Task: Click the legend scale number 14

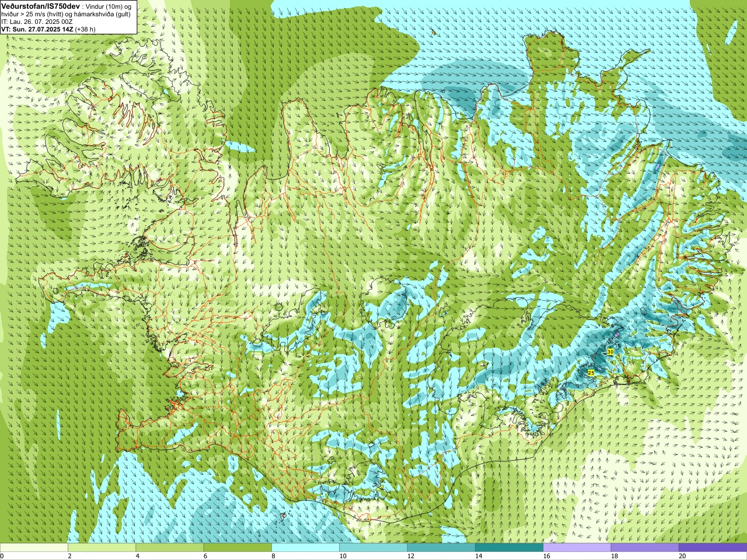Action: [x=479, y=556]
